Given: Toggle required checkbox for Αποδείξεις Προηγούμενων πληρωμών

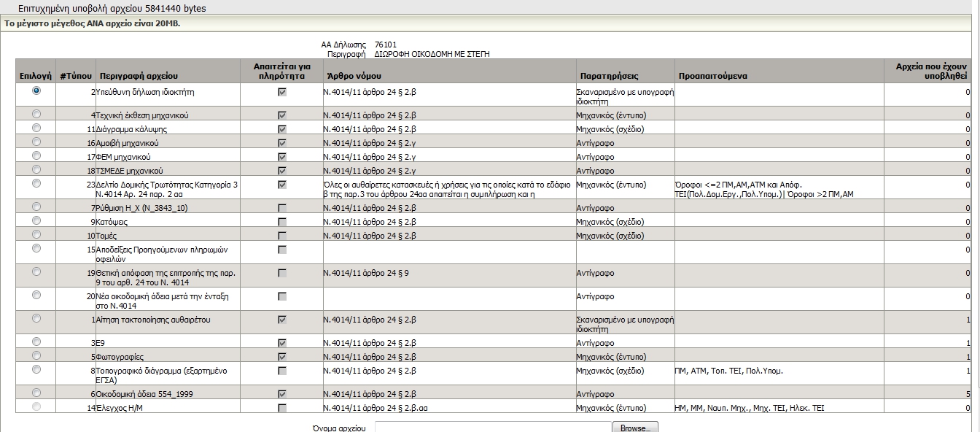Looking at the screenshot, I should [x=282, y=250].
